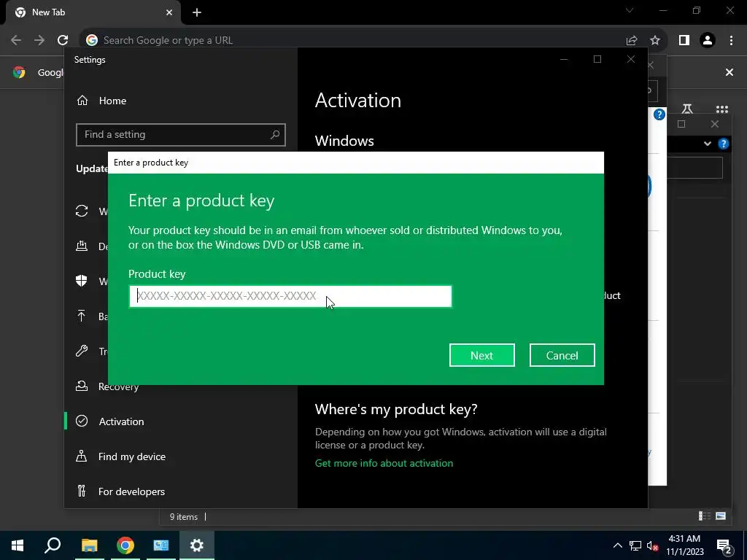Click the blue help icon in background window
747x560 pixels.
[x=659, y=114]
